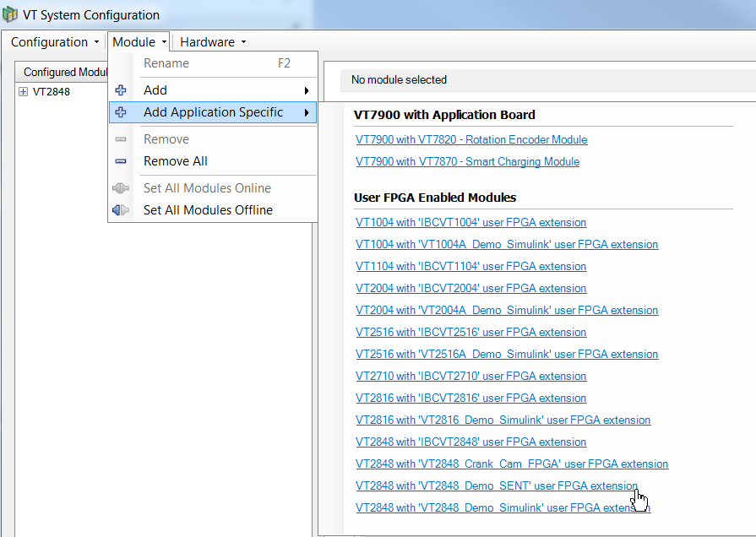Open VT7900 with VT7820 Rotation Encoder Module
The width and height of the screenshot is (756, 537).
coord(471,140)
